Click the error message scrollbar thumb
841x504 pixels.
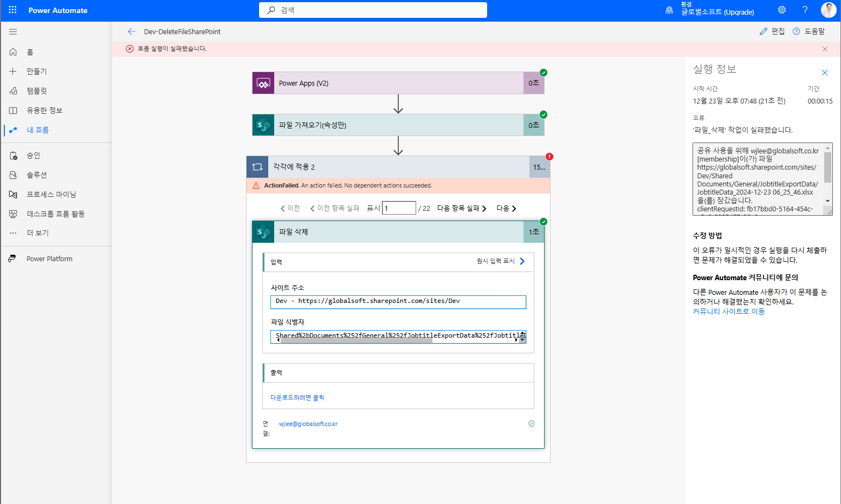tap(827, 167)
